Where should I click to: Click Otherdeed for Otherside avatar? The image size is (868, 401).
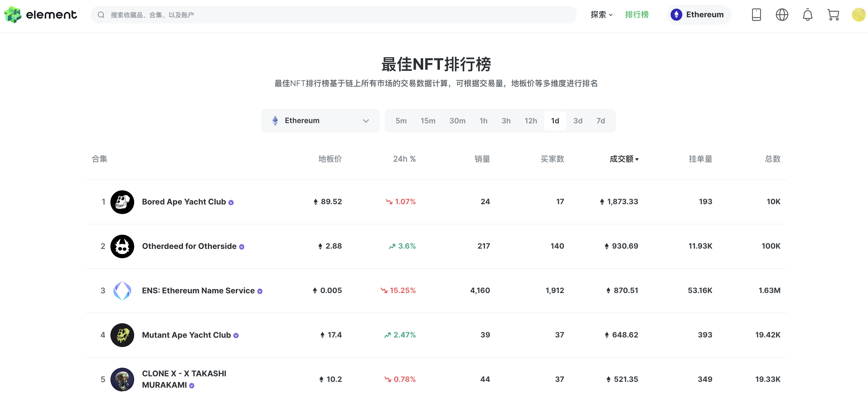pyautogui.click(x=122, y=246)
